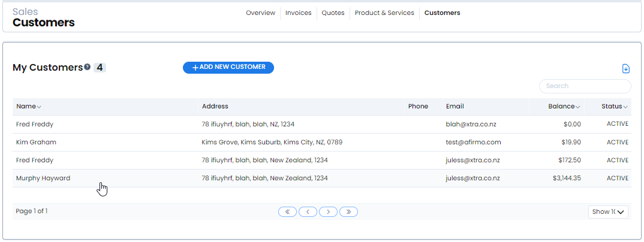Sort customers by Name column
The width and height of the screenshot is (644, 242).
pos(28,106)
